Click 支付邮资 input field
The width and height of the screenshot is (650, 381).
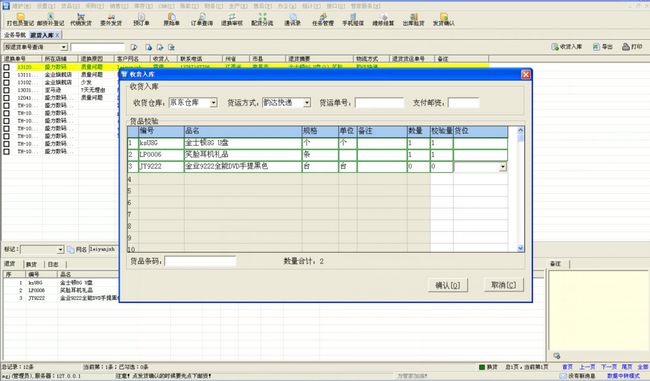[x=463, y=103]
